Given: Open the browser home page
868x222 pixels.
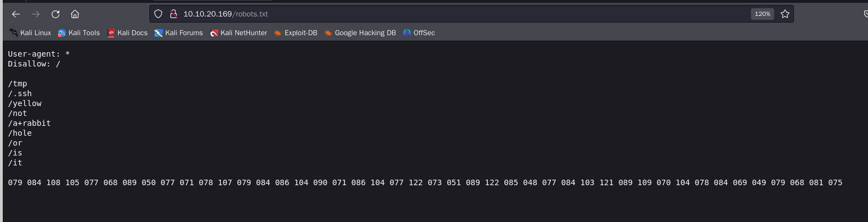Looking at the screenshot, I should click(75, 14).
